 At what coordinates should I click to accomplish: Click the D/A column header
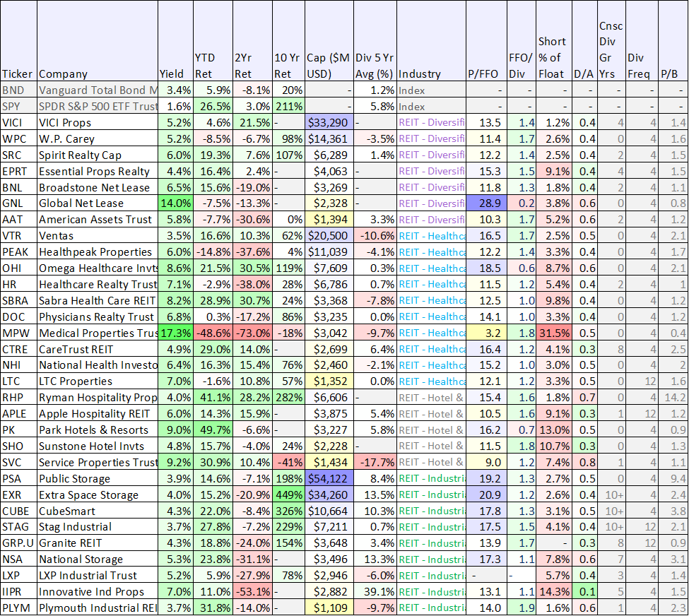click(584, 41)
